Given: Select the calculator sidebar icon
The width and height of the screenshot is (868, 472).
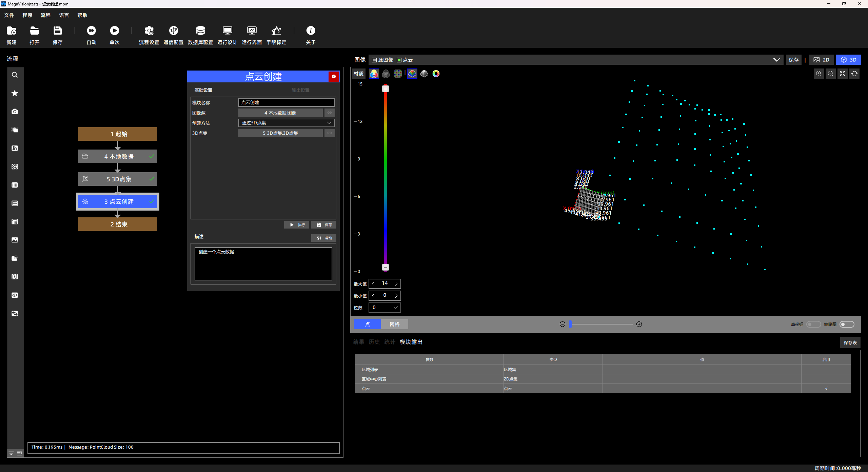Looking at the screenshot, I should [15, 221].
